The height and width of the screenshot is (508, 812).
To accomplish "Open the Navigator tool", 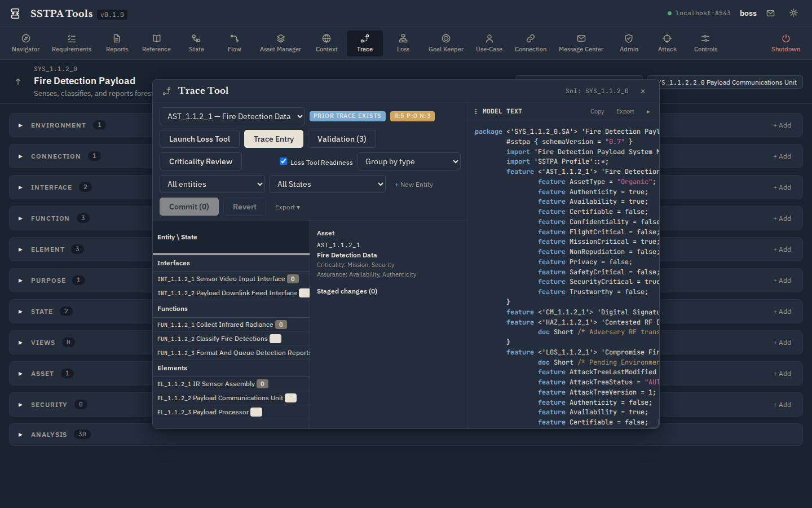I will (x=26, y=43).
